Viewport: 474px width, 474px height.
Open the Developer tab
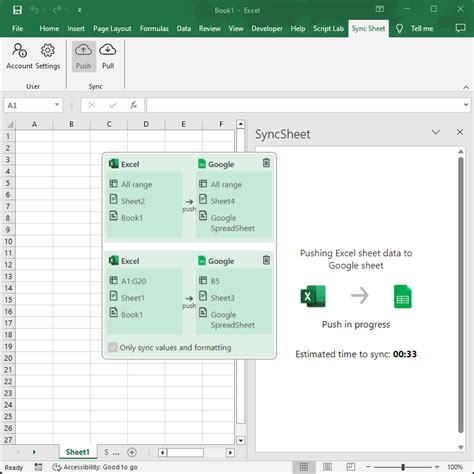267,29
